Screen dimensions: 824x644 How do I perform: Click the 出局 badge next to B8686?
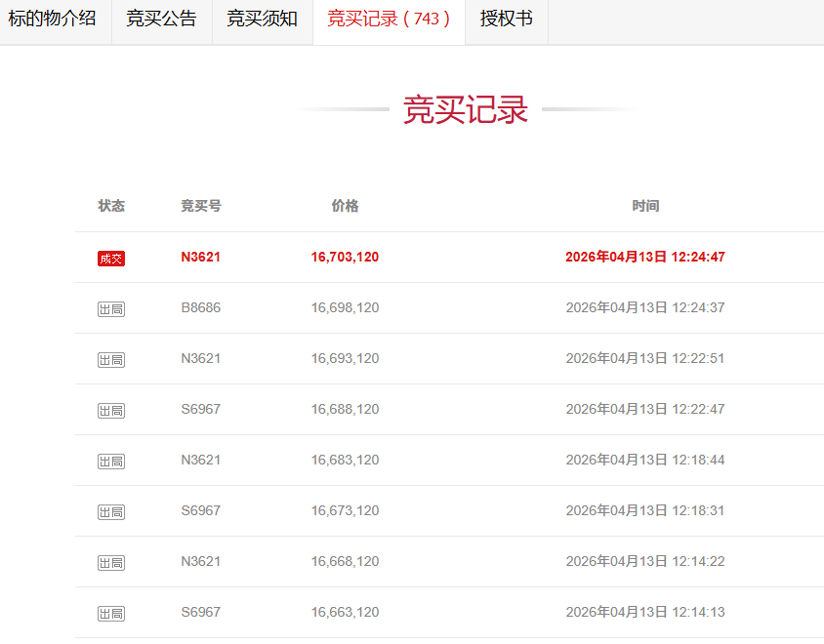pos(110,307)
